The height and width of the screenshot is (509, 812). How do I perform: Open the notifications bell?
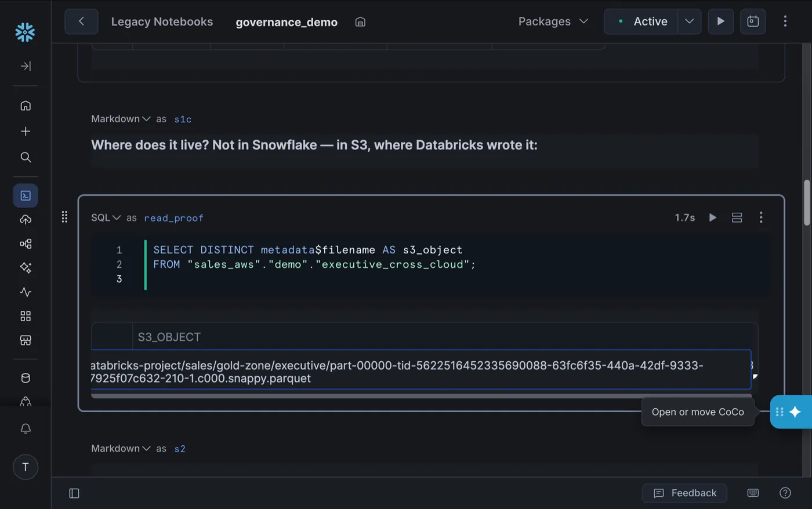click(26, 428)
